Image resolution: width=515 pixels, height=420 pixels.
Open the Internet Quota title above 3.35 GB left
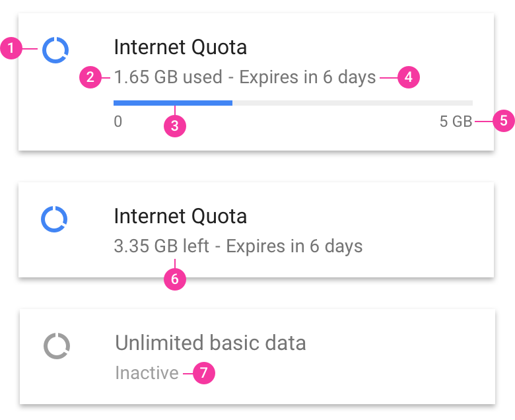point(180,217)
